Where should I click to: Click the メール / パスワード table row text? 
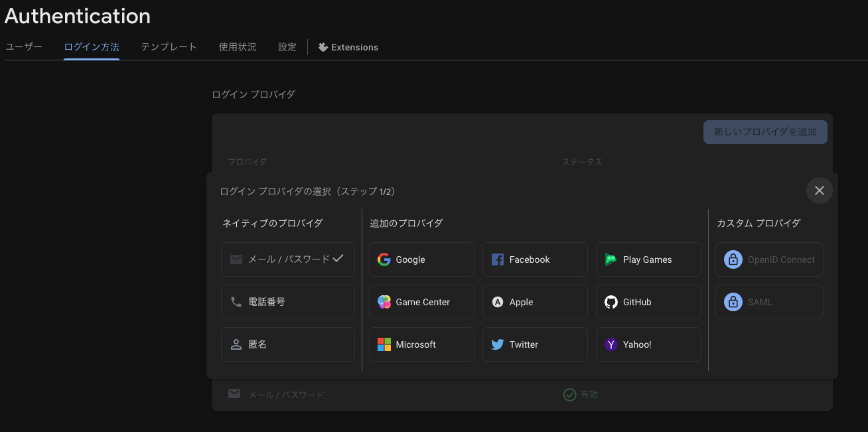(x=286, y=395)
